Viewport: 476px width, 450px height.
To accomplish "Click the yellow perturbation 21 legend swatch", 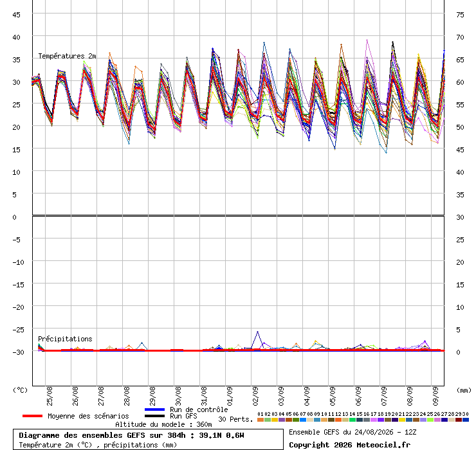I will pos(401,420).
